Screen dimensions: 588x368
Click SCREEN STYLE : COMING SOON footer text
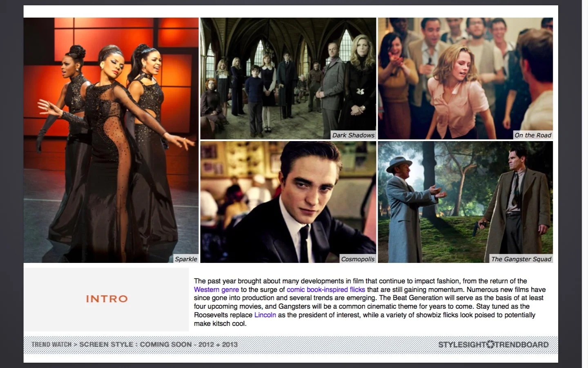pos(158,344)
